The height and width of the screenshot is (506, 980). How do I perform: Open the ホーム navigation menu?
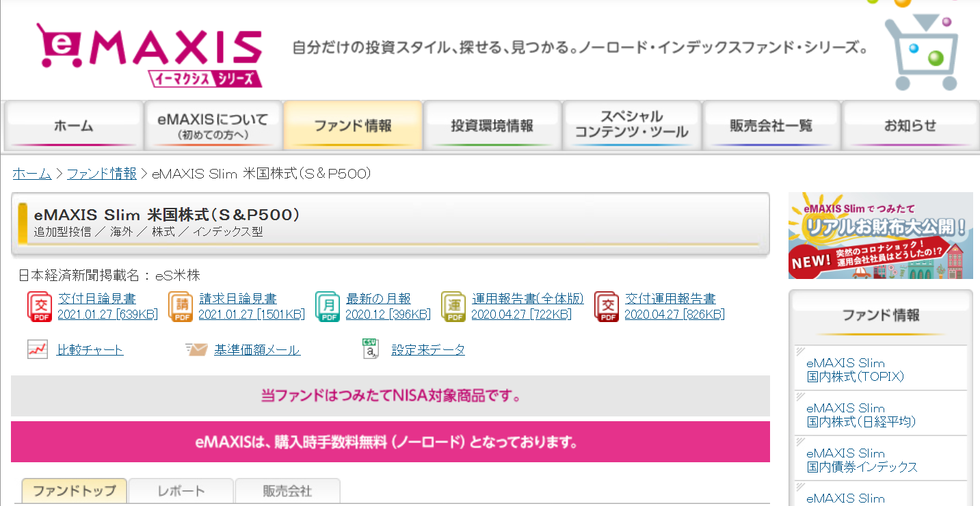tap(73, 126)
